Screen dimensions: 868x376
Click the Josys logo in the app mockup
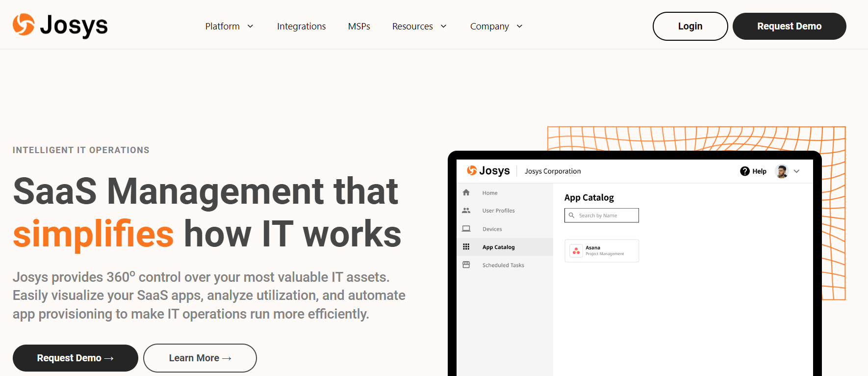488,171
